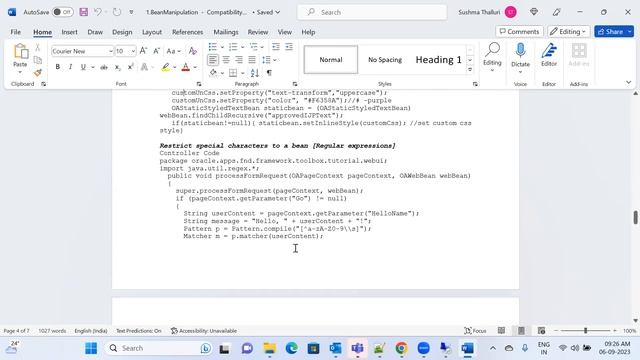640x360 pixels.
Task: Click the Cut scissors icon
Action: [x=38, y=47]
